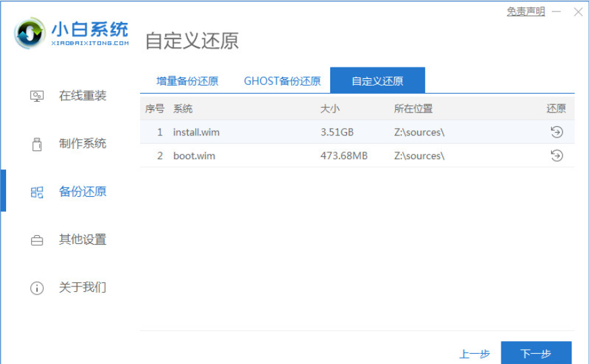Click the 大小 column header

click(330, 109)
